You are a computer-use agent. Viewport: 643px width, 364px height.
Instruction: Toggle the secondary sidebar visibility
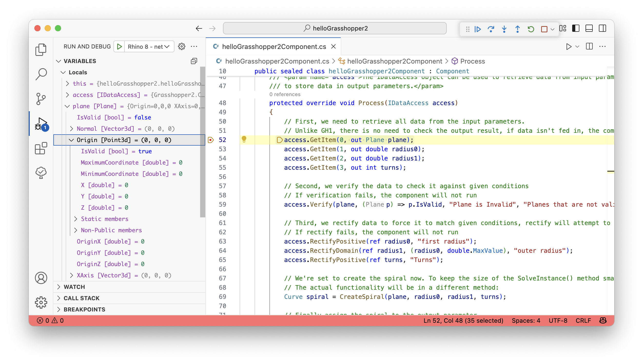(x=602, y=28)
